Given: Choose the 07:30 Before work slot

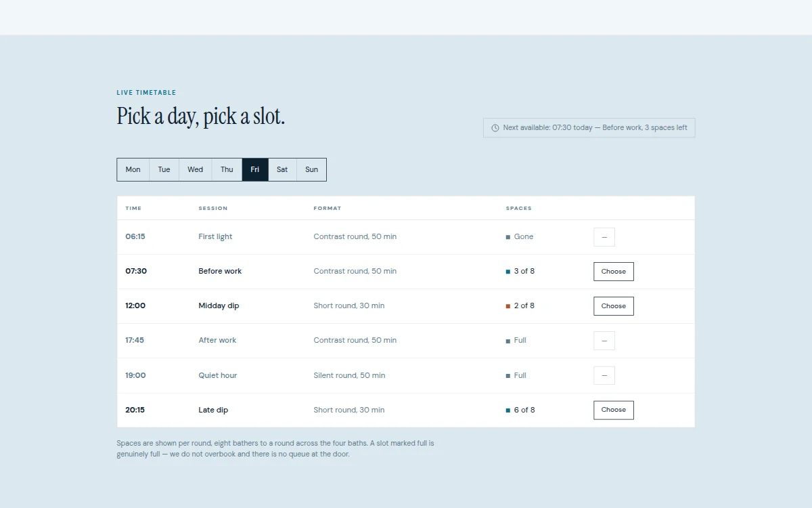Looking at the screenshot, I should pyautogui.click(x=614, y=272).
